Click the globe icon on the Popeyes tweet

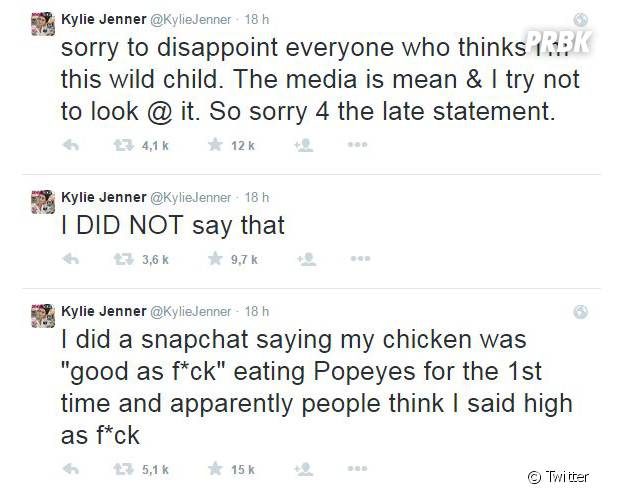point(581,312)
